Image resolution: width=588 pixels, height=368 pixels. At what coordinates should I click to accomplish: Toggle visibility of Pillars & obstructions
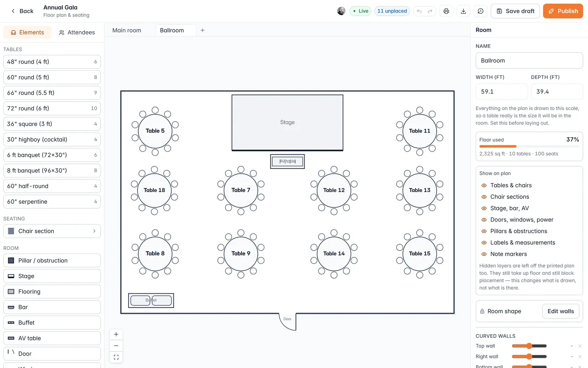point(484,231)
